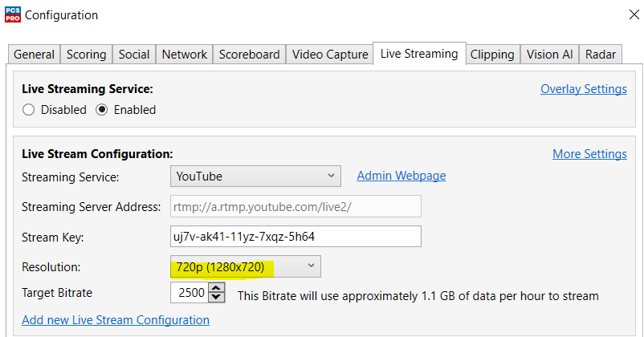
Task: Go to the Social tab
Action: [x=134, y=55]
